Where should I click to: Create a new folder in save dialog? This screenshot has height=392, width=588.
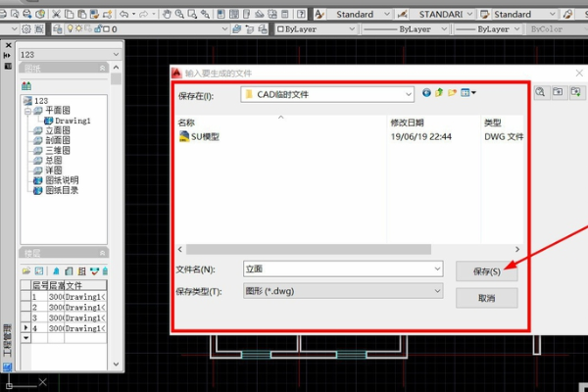[453, 93]
